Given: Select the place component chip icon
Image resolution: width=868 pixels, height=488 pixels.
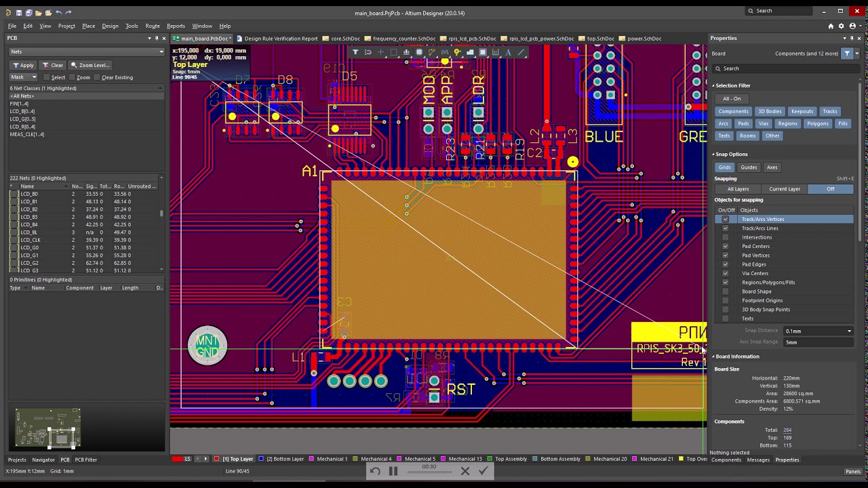Looking at the screenshot, I should (x=419, y=52).
